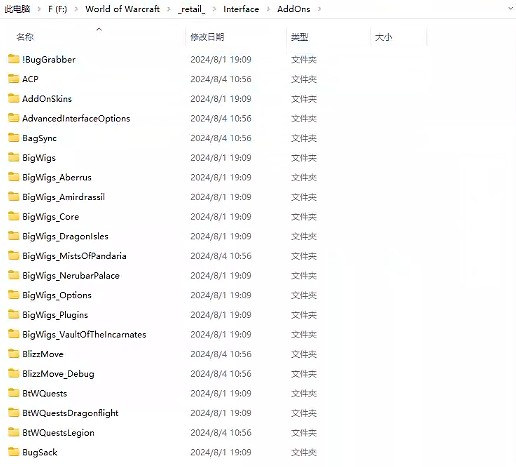The width and height of the screenshot is (516, 467).
Task: Click the BugSack folder icon
Action: coord(13,452)
